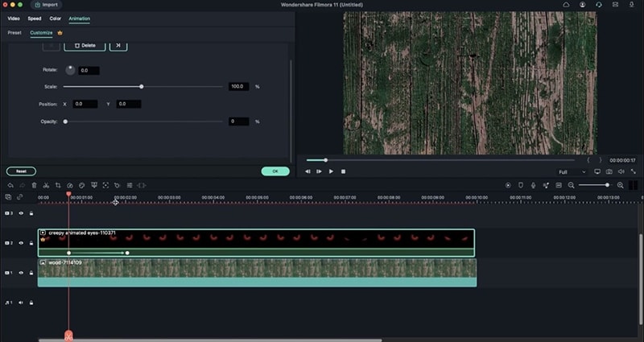
Task: Click the Import button
Action: 46,5
